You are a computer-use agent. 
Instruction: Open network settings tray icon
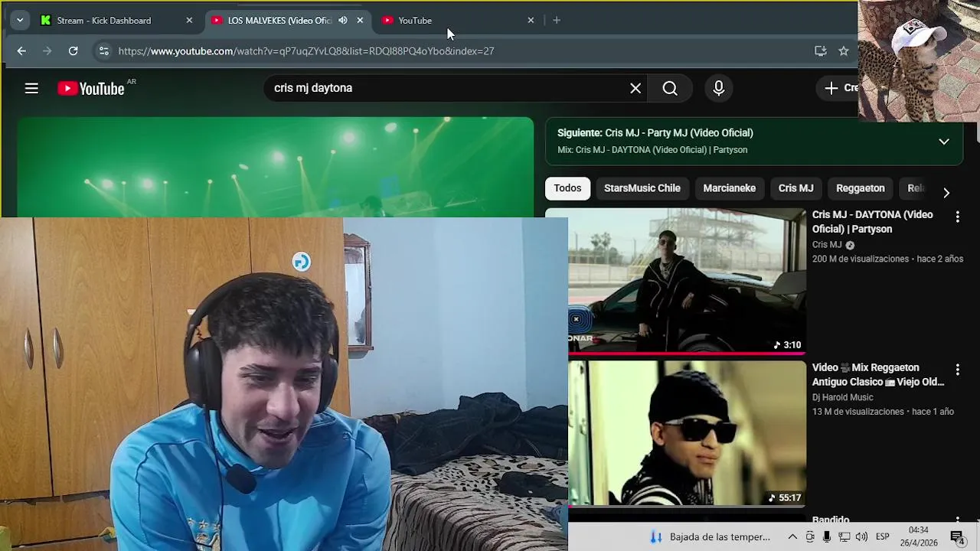coord(844,537)
